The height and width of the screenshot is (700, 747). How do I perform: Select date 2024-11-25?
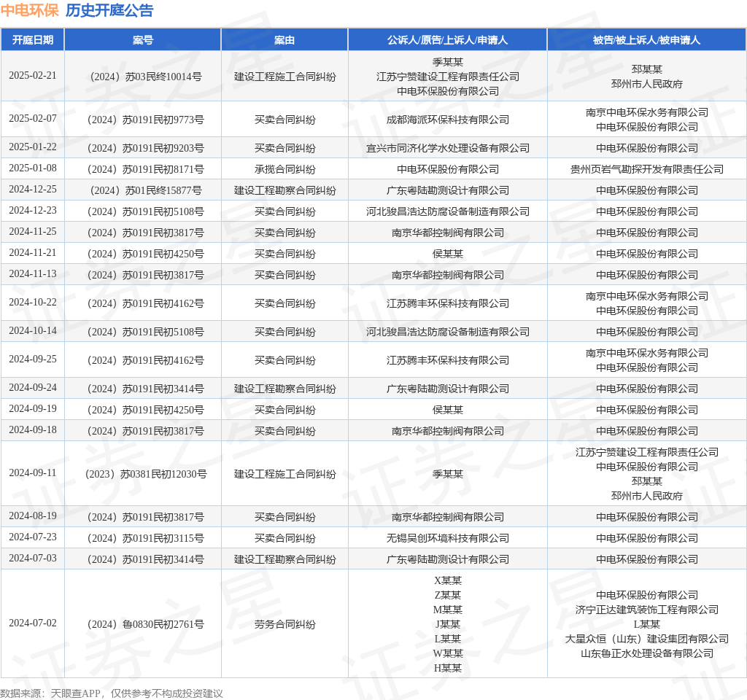[32, 231]
